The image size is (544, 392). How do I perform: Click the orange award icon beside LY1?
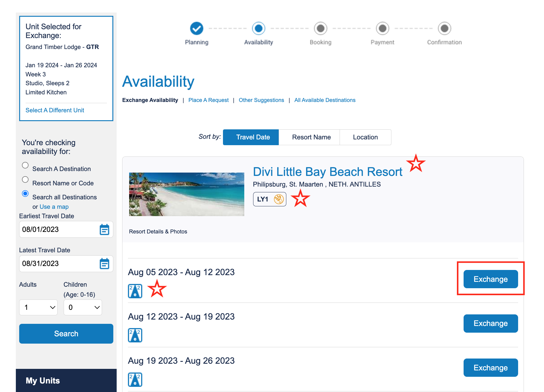coord(279,199)
